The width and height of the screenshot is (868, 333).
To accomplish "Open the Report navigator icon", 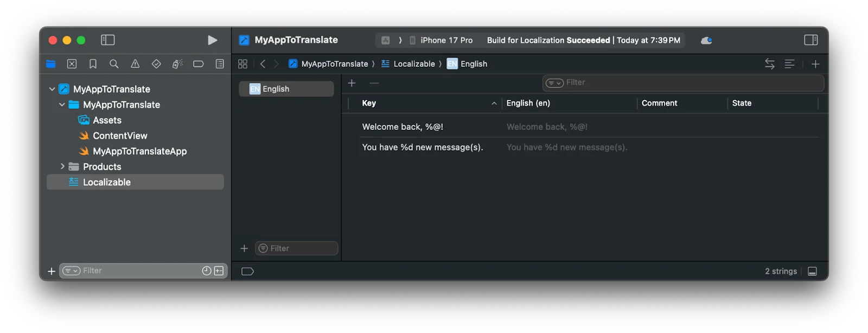I will pos(220,64).
